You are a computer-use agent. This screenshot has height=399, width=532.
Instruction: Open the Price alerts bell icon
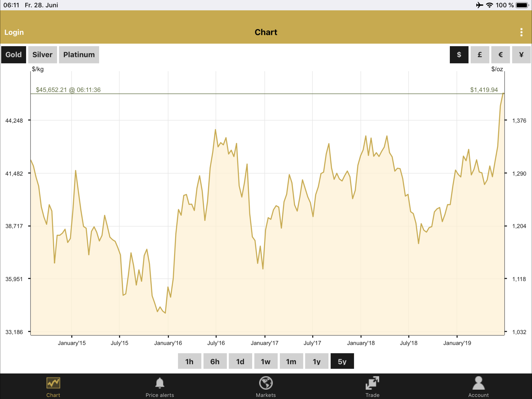point(159,383)
